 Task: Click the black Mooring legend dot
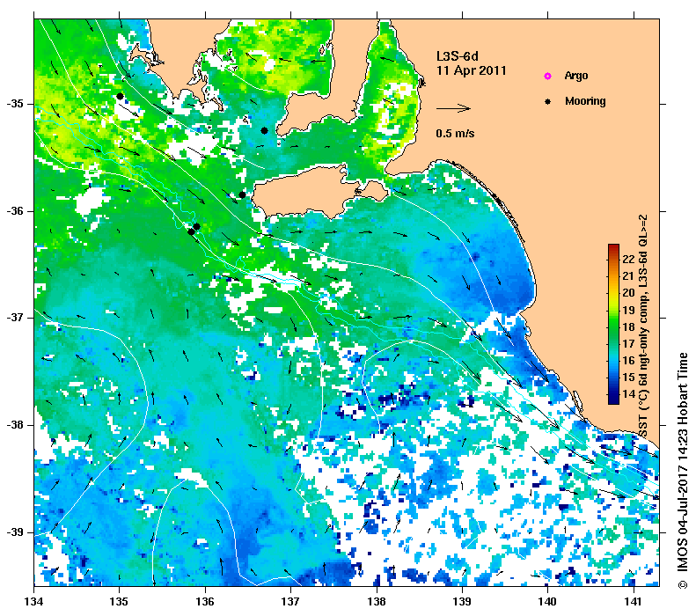tap(548, 101)
